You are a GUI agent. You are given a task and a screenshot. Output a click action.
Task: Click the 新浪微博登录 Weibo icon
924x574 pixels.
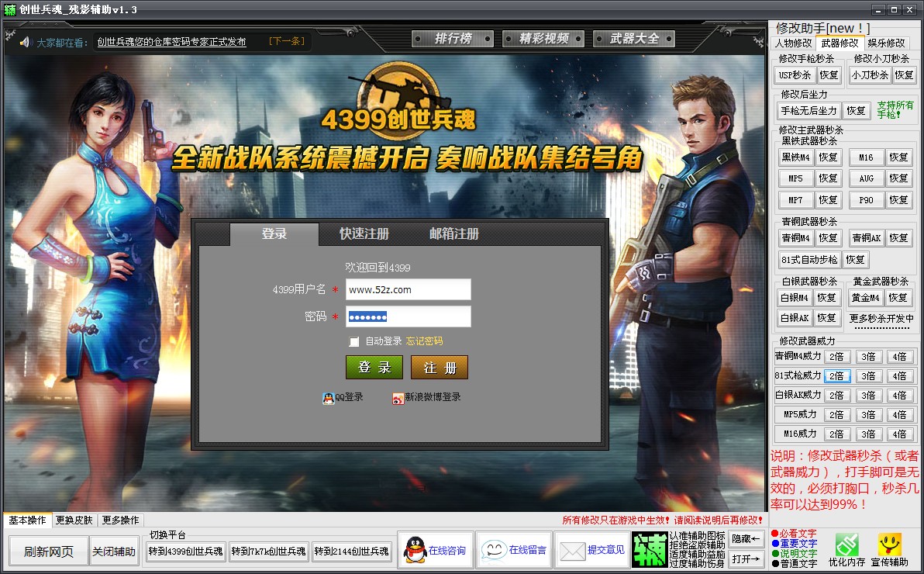[398, 398]
